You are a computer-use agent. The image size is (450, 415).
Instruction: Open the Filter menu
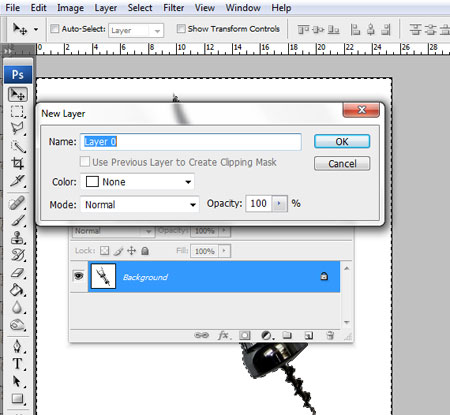pyautogui.click(x=173, y=8)
